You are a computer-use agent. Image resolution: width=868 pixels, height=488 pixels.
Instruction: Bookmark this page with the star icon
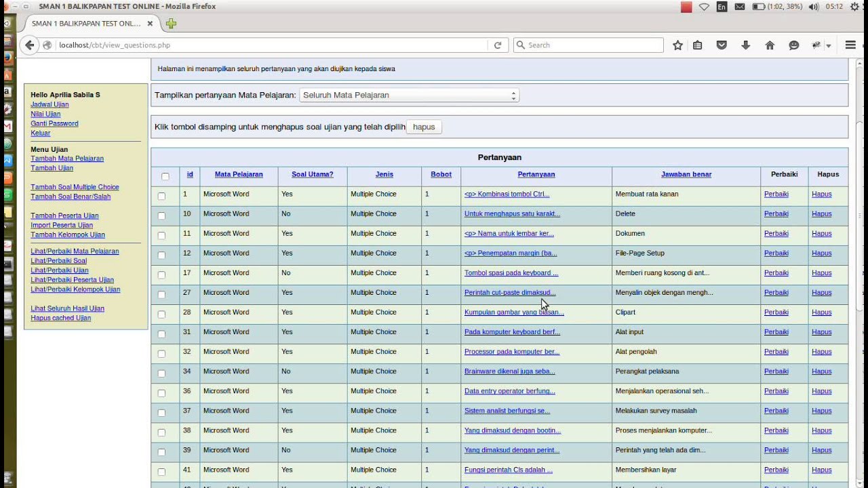click(x=677, y=45)
